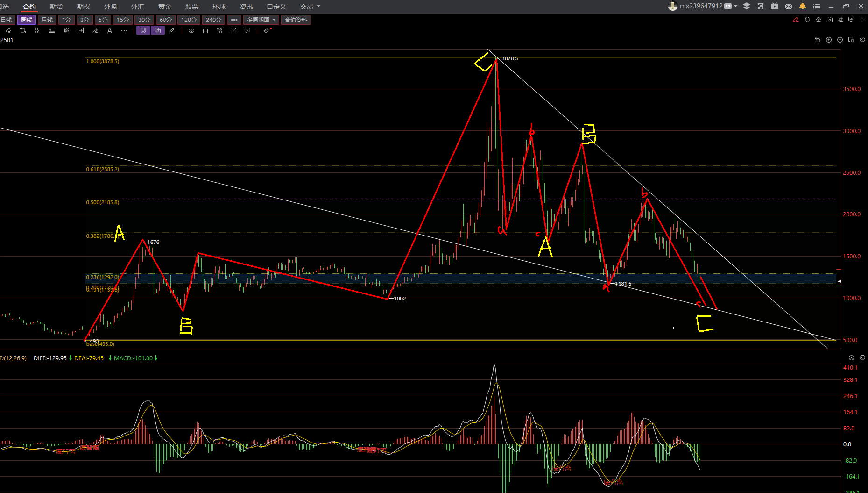Open the comment bubble tool
Viewport: 868px width, 493px height.
click(x=247, y=30)
